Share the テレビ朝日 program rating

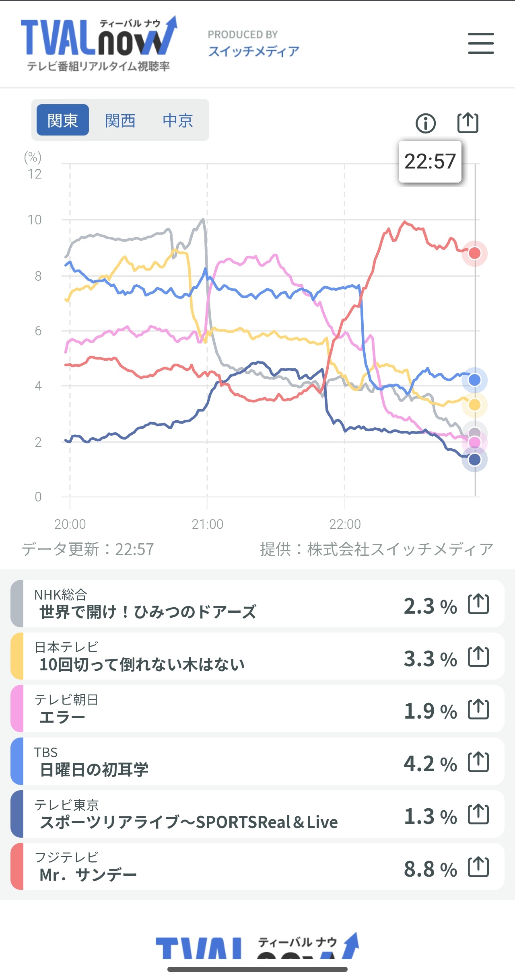[x=478, y=709]
